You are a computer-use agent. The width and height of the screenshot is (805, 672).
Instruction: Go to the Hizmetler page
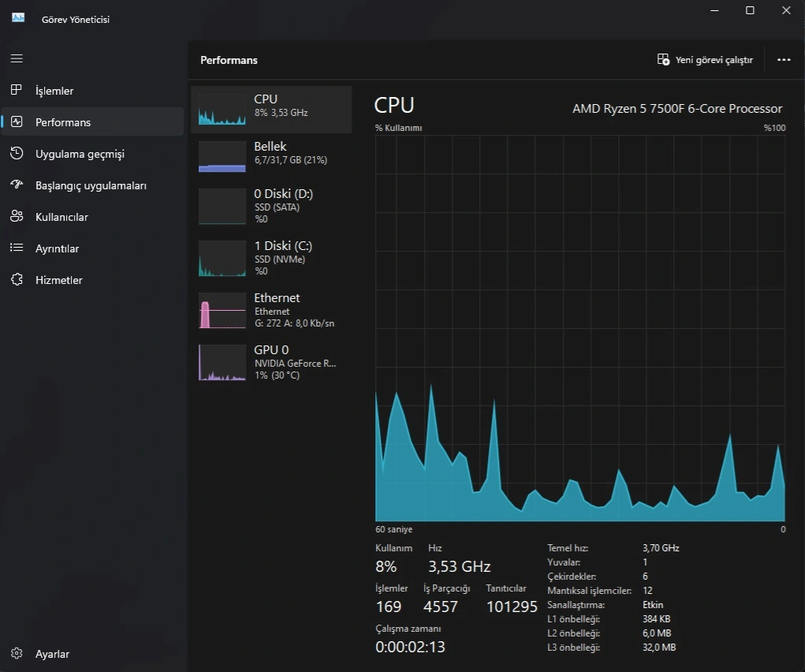(x=92, y=279)
